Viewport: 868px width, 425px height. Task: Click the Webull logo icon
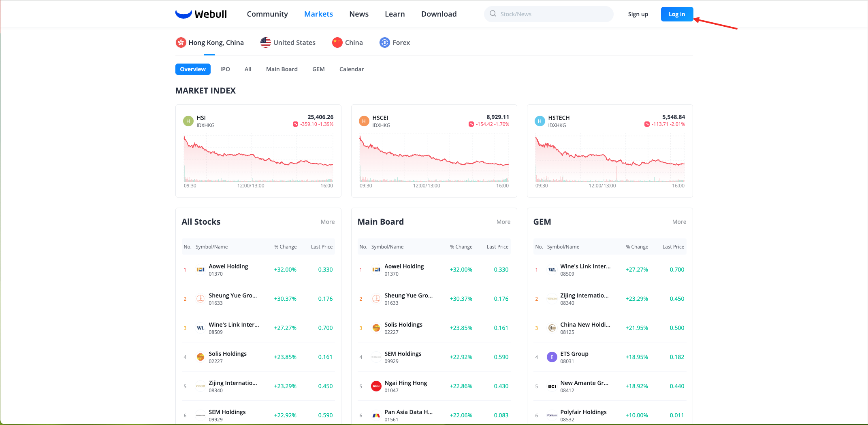click(183, 14)
